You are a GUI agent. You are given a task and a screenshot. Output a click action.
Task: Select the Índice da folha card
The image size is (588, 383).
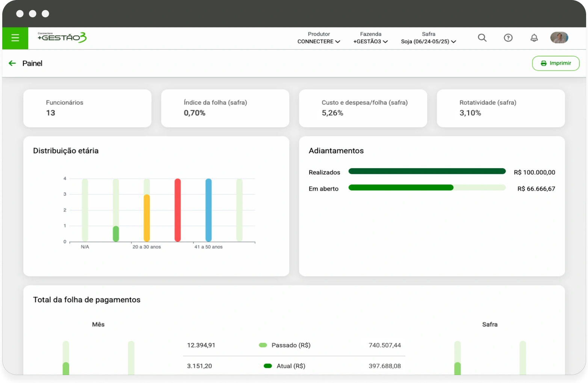[x=225, y=108]
